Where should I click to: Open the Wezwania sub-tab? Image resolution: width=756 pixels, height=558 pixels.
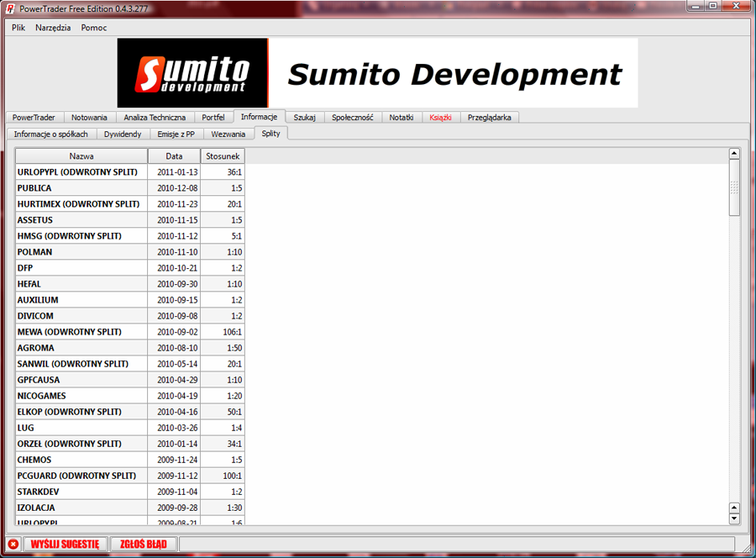(228, 134)
